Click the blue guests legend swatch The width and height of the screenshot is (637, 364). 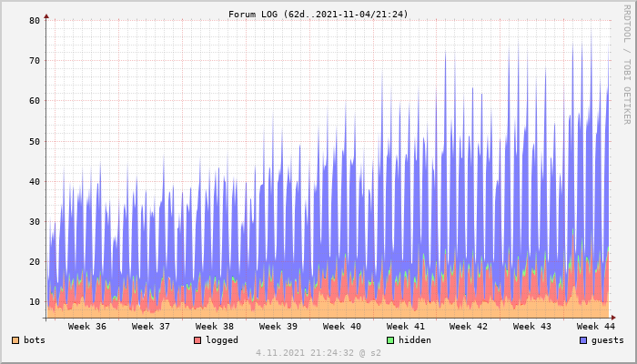click(583, 340)
